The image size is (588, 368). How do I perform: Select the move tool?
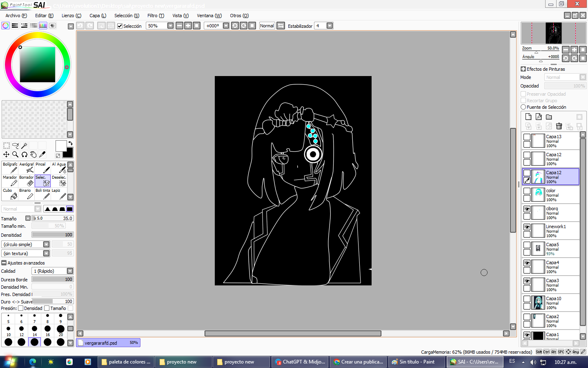point(7,155)
